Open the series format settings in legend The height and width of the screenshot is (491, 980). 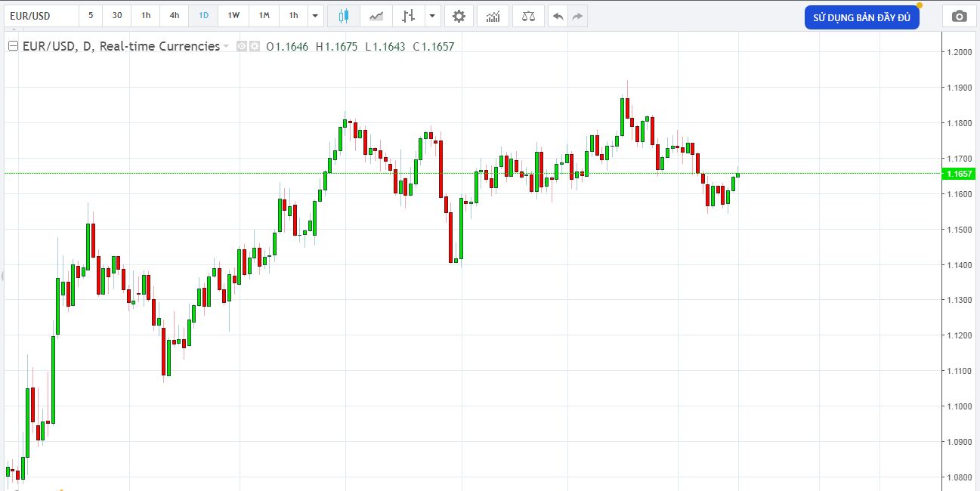click(255, 46)
